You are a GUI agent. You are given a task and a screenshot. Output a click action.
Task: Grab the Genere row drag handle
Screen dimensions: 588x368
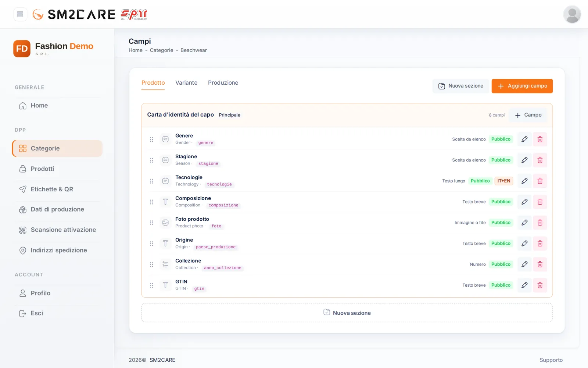[x=151, y=139]
